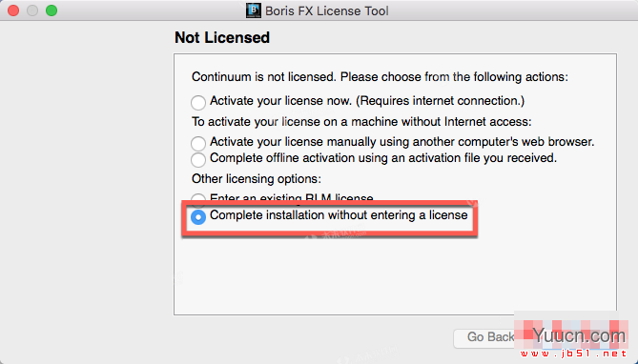Click 'Continuum is not licensed' instruction text

tap(264, 77)
